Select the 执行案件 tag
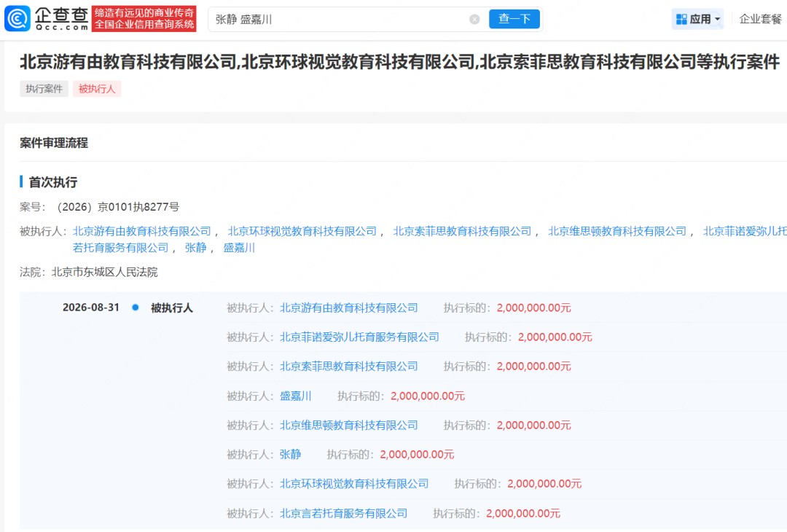The height and width of the screenshot is (532, 787). pos(44,89)
